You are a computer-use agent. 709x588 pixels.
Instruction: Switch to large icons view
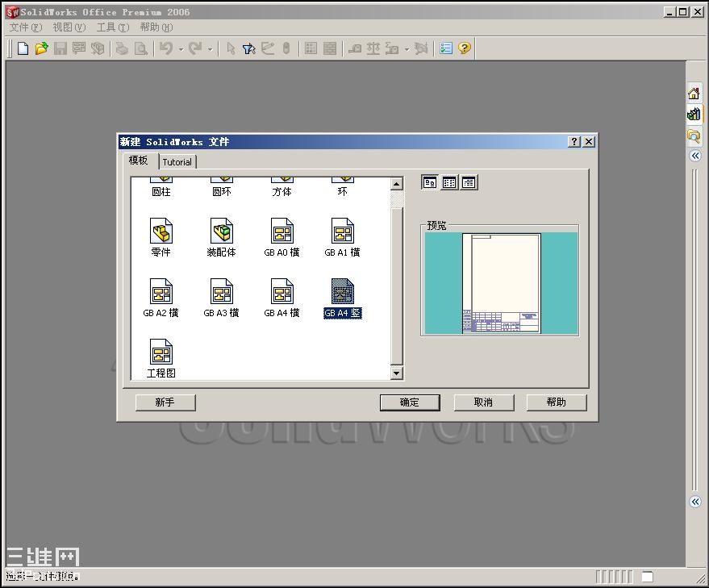[x=430, y=182]
